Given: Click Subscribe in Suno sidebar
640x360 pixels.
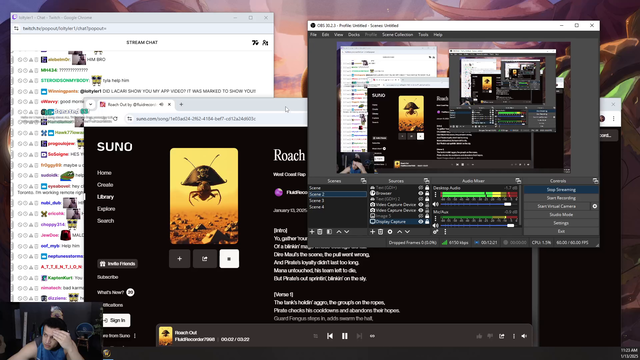Looking at the screenshot, I should tap(107, 277).
